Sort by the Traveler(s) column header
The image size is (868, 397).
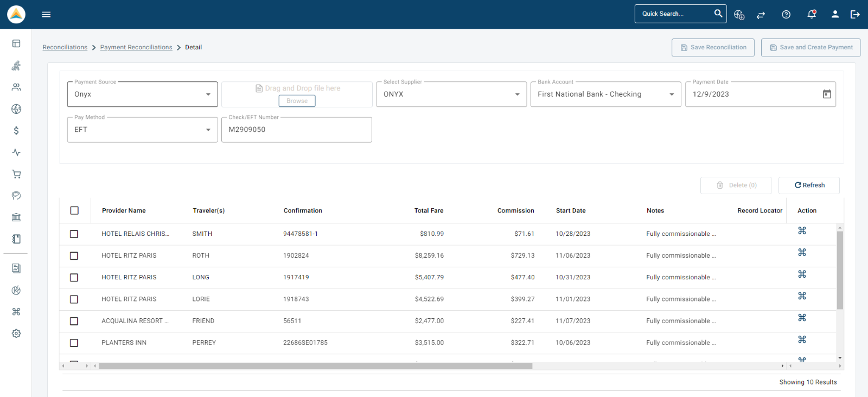208,210
